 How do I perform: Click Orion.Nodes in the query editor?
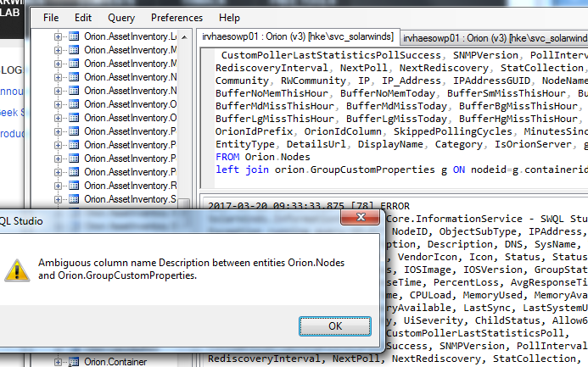point(277,157)
